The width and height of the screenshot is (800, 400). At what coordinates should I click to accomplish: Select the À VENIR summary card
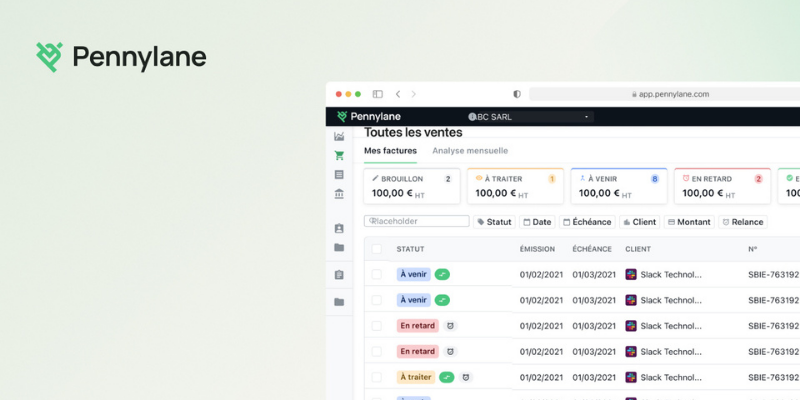tap(619, 186)
